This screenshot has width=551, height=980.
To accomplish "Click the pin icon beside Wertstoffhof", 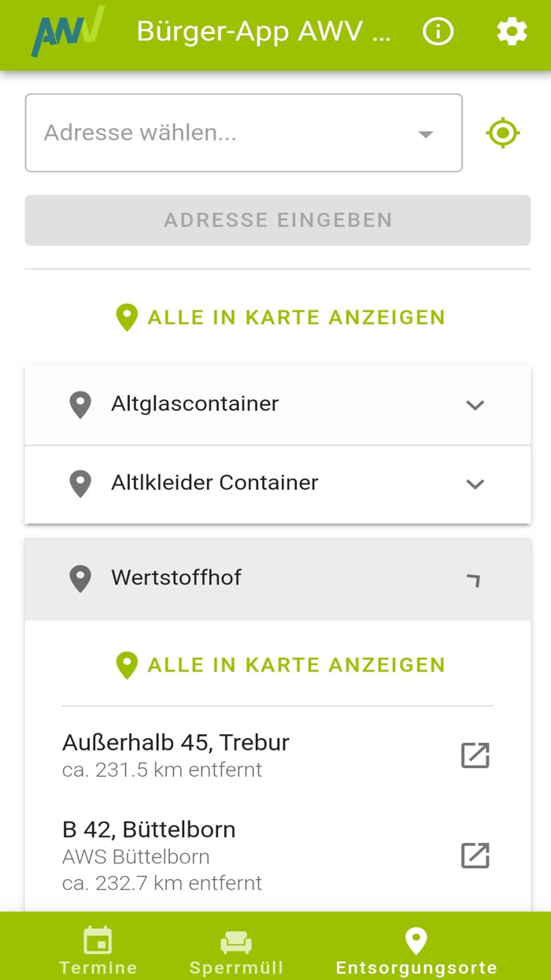I will click(x=80, y=578).
